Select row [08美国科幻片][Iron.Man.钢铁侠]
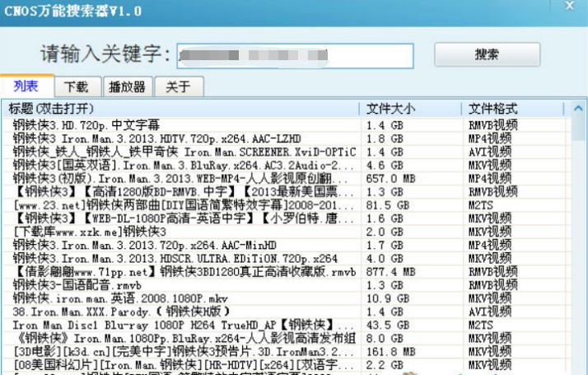 [287, 365]
